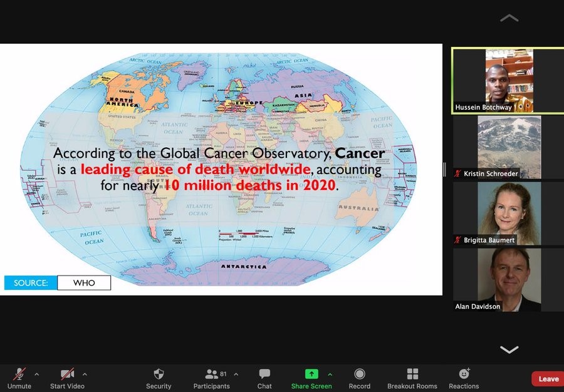
Task: Click the red Leave button
Action: click(547, 379)
